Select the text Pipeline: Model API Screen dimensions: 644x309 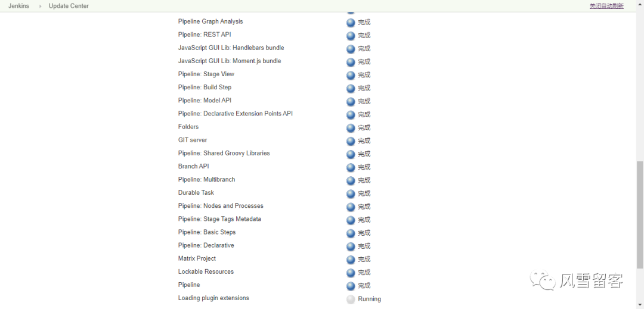point(205,101)
